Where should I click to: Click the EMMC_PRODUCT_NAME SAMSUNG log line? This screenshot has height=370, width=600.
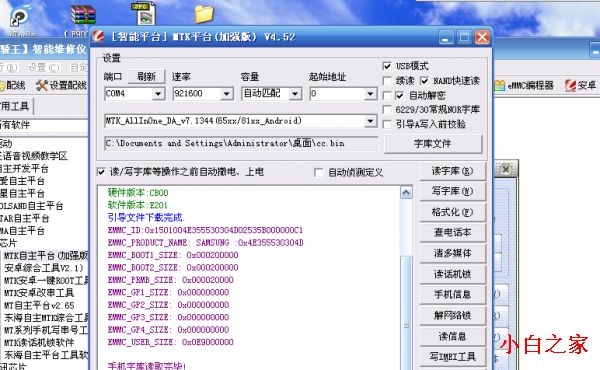(205, 243)
